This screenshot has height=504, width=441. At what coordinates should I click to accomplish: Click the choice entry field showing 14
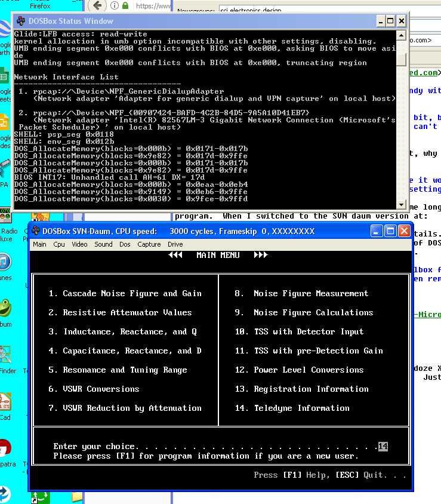tap(383, 446)
